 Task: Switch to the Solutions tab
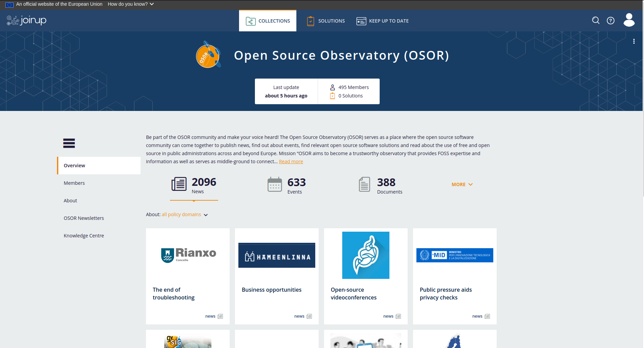[326, 21]
